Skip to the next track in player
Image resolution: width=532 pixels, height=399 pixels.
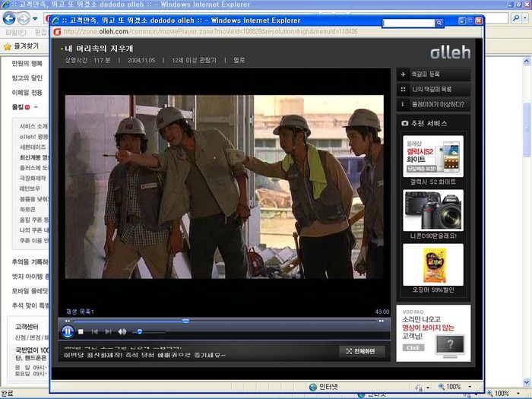click(108, 331)
